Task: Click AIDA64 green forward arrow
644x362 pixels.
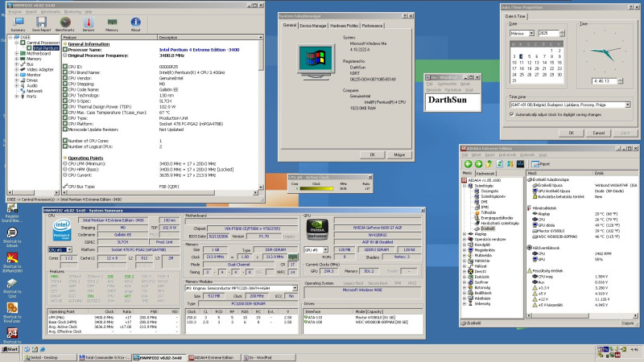Action: point(478,164)
